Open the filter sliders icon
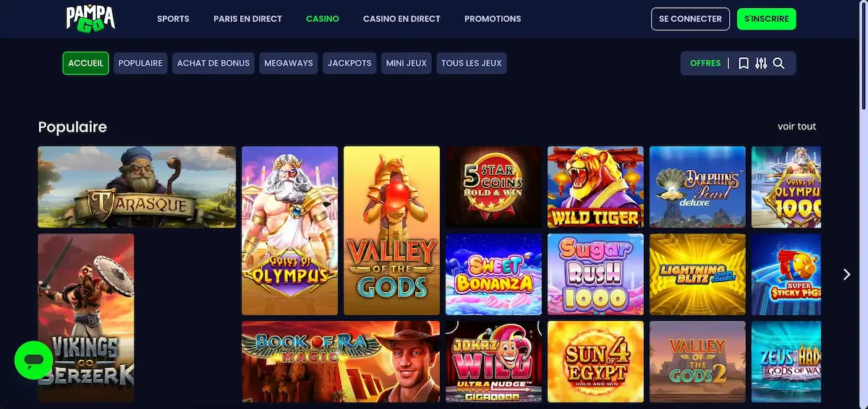868x409 pixels. 761,64
